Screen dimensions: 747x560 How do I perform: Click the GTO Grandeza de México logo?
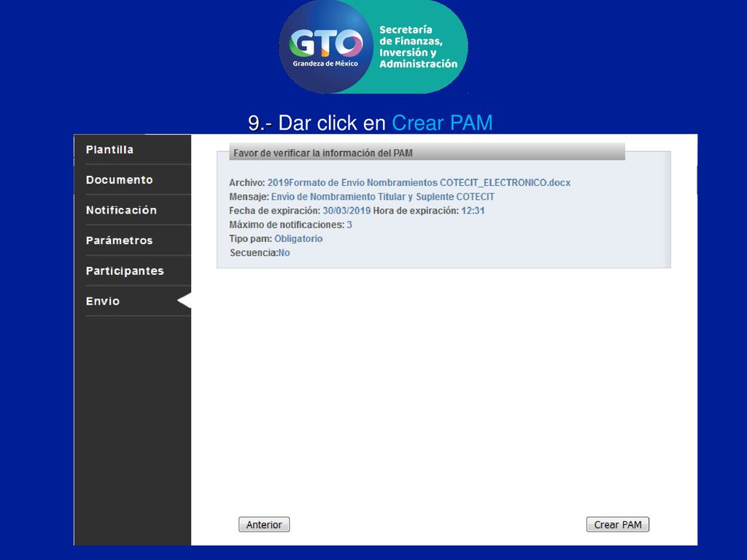[326, 47]
